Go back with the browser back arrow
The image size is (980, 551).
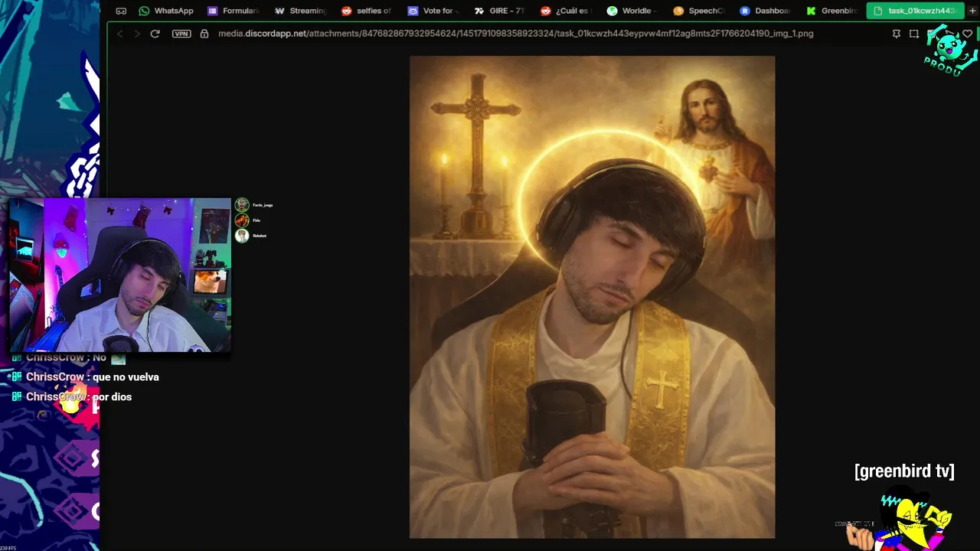(119, 34)
